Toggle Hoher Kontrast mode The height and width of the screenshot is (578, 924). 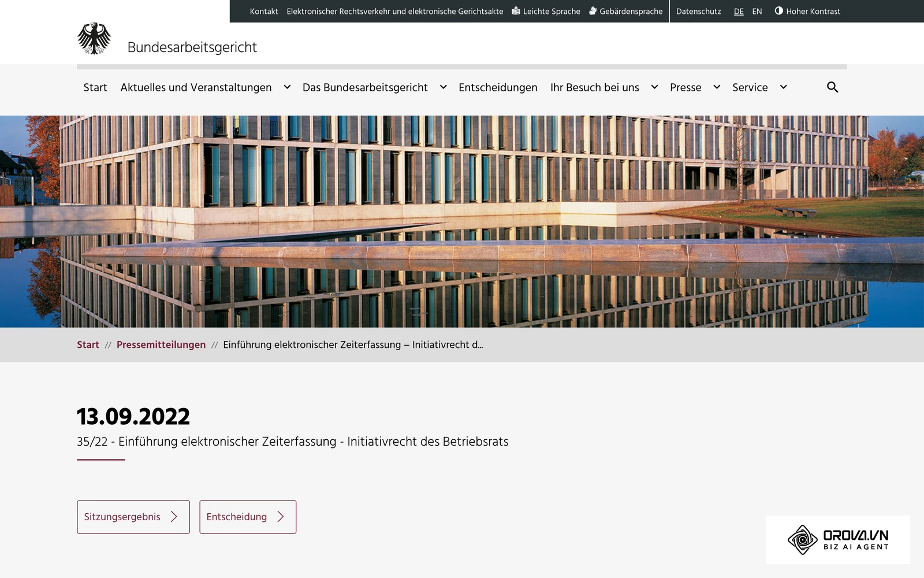[807, 11]
